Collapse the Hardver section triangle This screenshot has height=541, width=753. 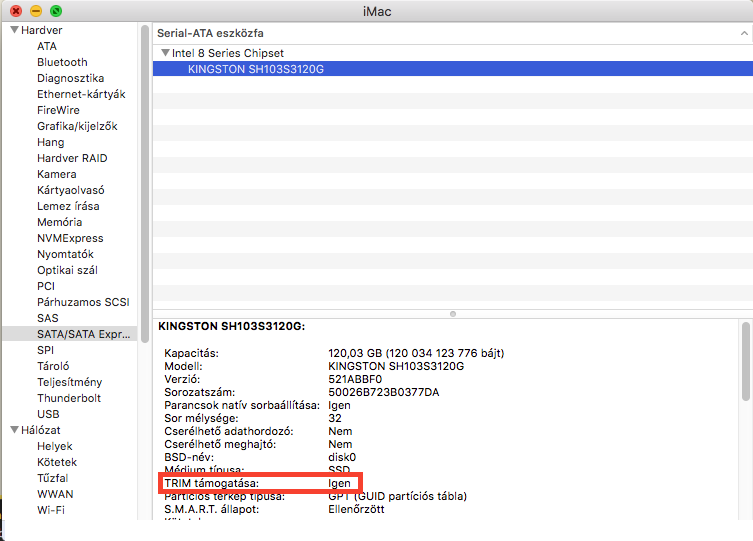[14, 30]
